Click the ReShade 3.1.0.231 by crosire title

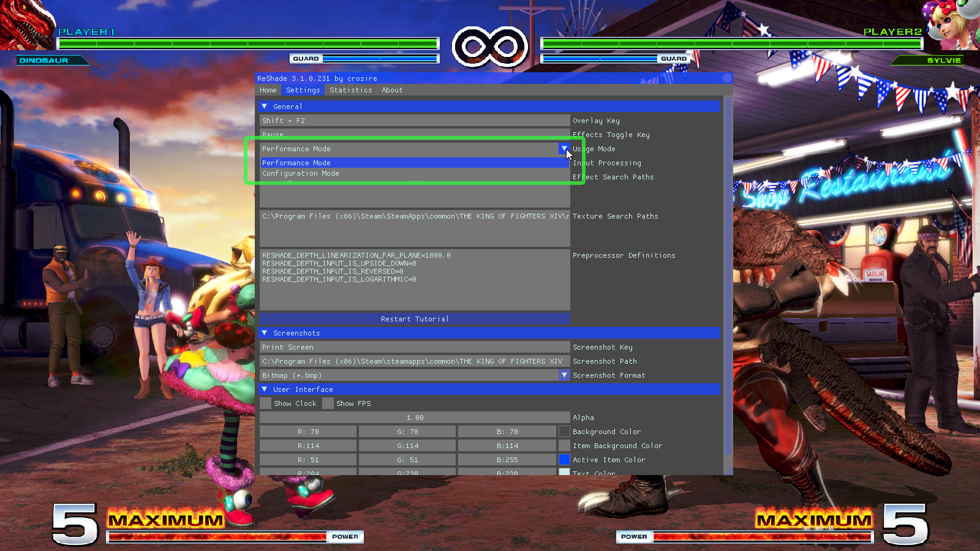point(317,78)
